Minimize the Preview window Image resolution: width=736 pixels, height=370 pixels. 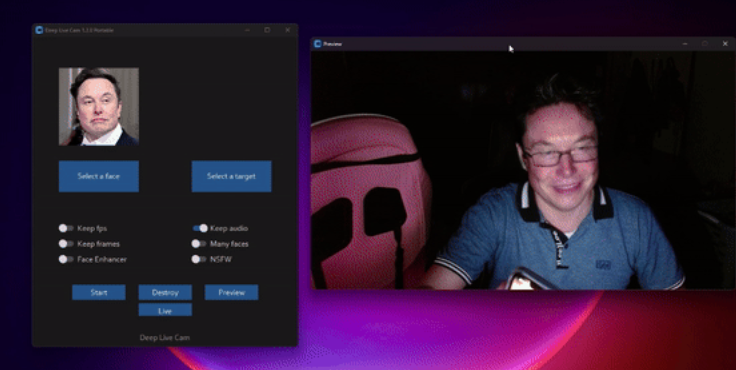685,44
